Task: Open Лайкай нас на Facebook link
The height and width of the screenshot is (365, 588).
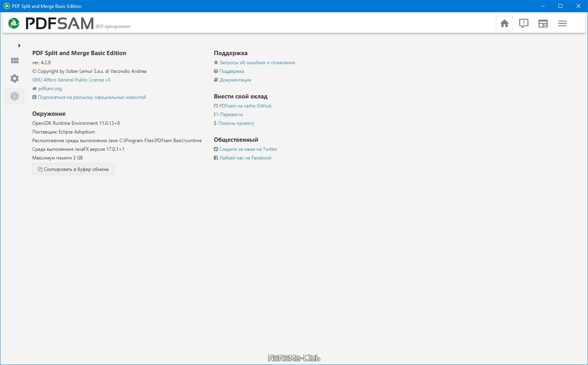Action: pos(245,158)
